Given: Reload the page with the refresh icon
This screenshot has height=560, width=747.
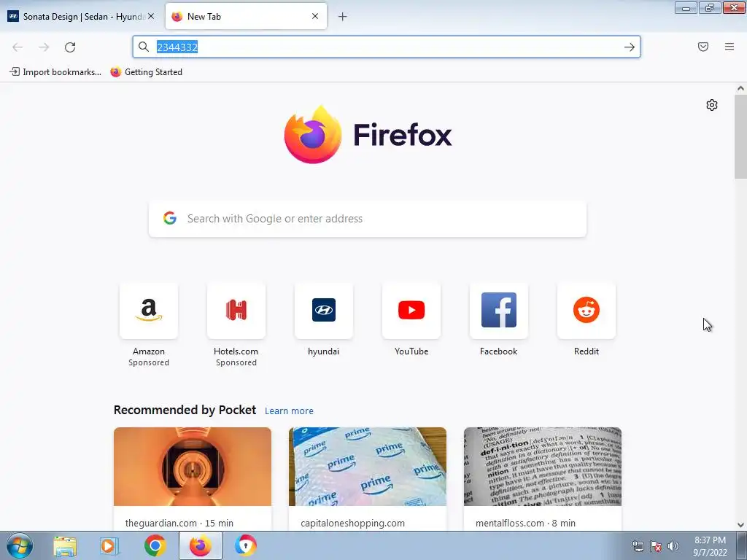Looking at the screenshot, I should click(x=70, y=47).
